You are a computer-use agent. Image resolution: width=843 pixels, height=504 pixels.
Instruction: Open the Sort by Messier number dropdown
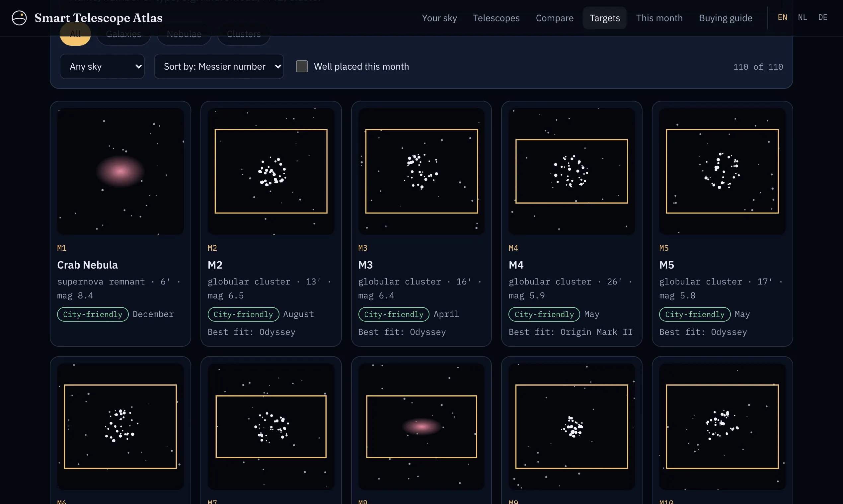pyautogui.click(x=219, y=67)
